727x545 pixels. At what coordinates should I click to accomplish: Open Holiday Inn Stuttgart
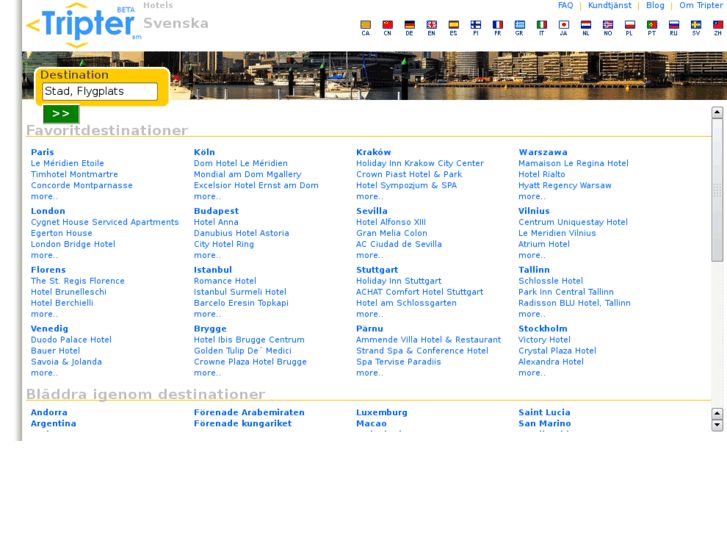398,281
